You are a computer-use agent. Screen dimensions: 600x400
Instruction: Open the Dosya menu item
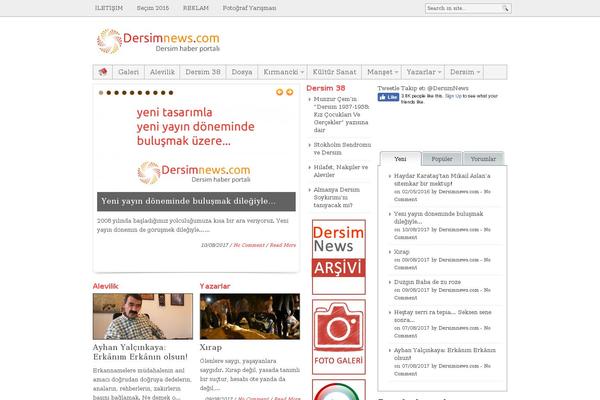point(242,72)
